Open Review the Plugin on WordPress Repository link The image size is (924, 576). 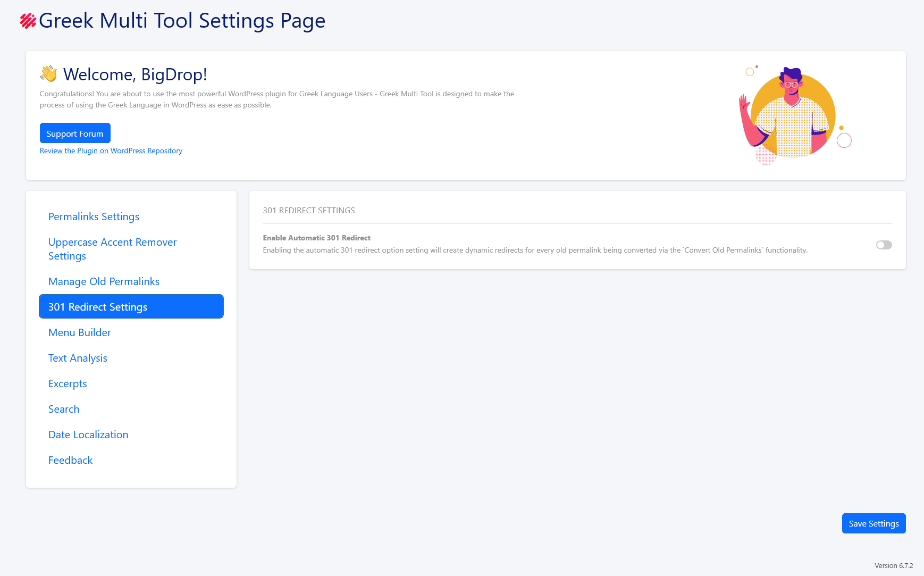(111, 151)
